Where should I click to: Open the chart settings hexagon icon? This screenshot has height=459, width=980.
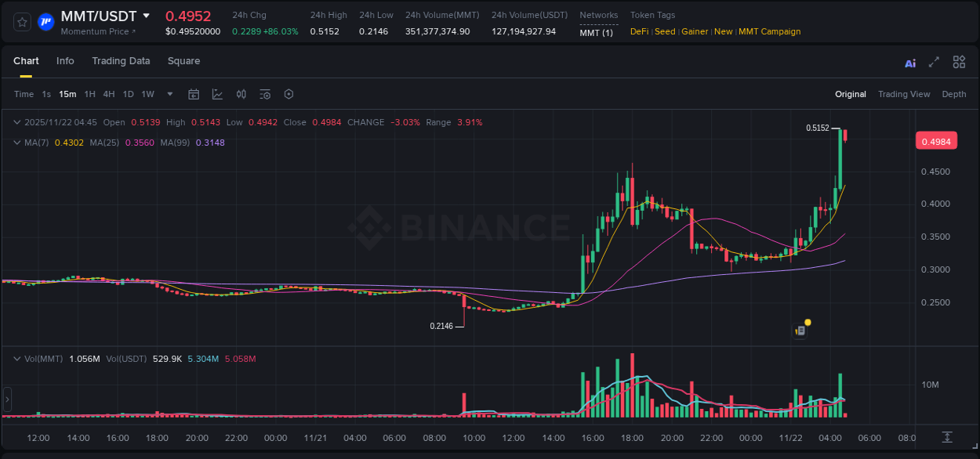coord(289,94)
